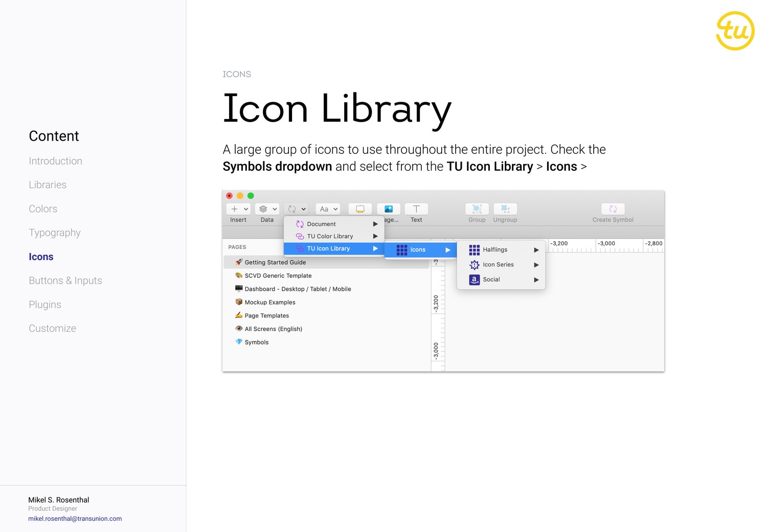Select the Mockup Examples page
Viewport: 767px width, 532px height.
326,302
